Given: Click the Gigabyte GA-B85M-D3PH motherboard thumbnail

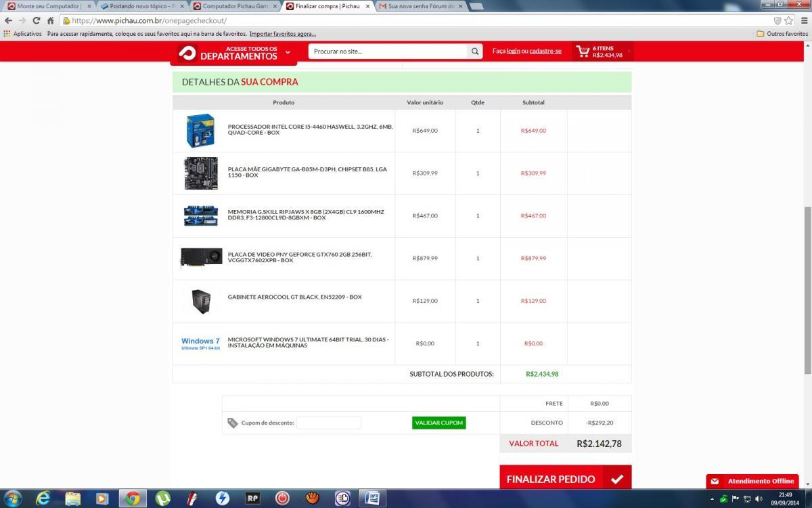Looking at the screenshot, I should [200, 173].
